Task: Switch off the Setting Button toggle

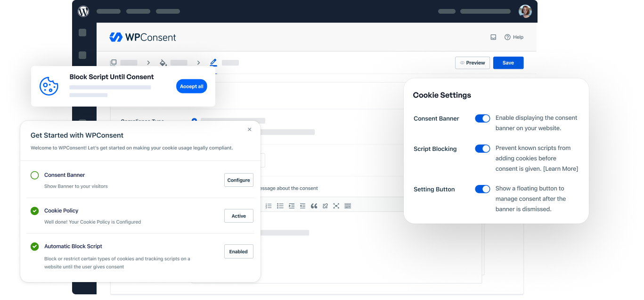Action: coord(482,189)
